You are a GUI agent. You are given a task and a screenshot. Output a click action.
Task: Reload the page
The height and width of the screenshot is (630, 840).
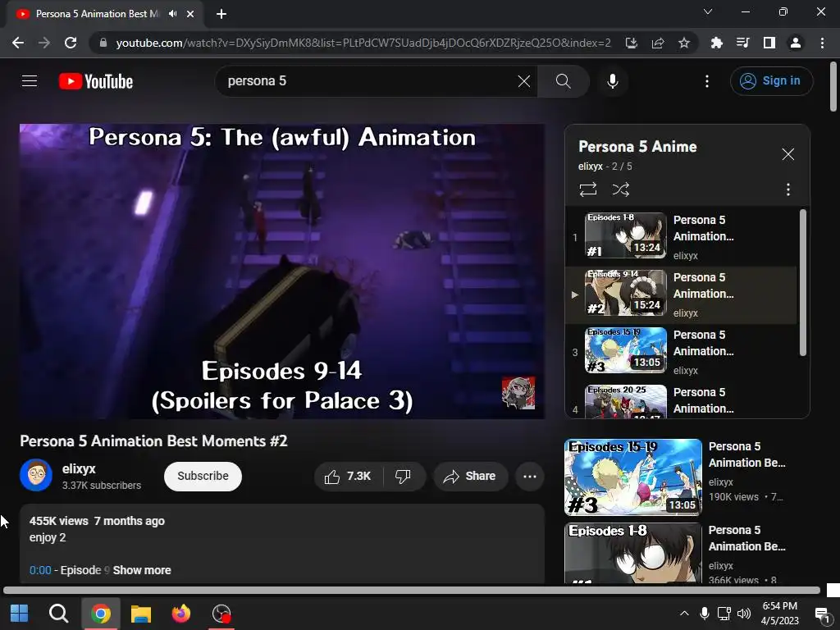[x=71, y=43]
